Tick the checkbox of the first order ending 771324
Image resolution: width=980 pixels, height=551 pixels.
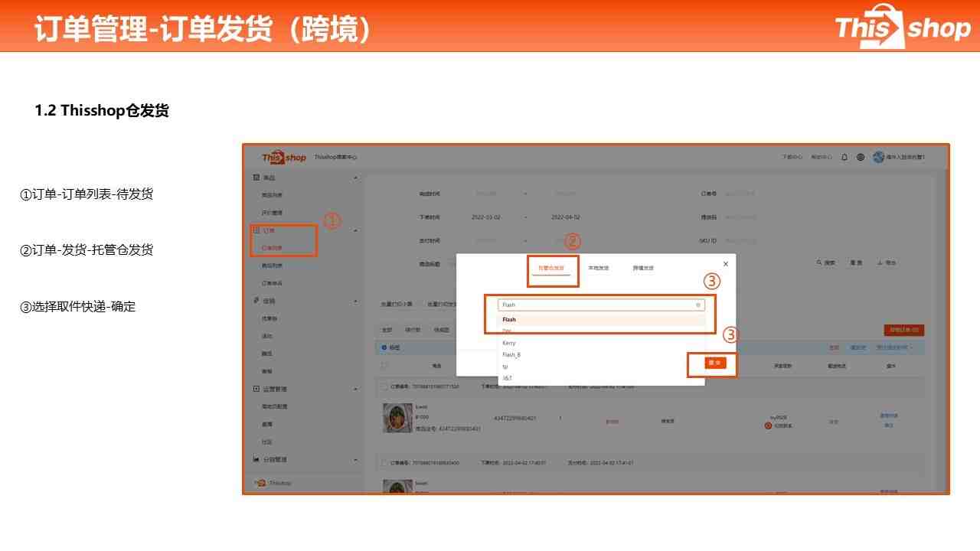tap(384, 386)
